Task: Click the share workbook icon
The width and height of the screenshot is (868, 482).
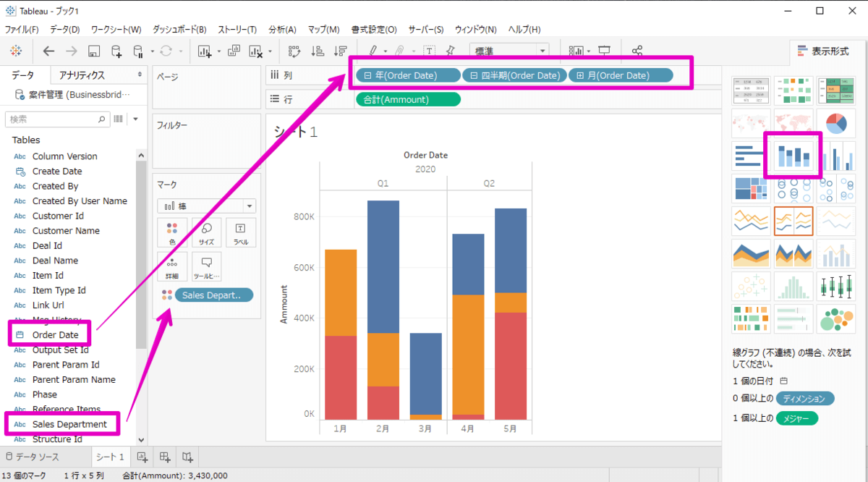Action: click(637, 51)
